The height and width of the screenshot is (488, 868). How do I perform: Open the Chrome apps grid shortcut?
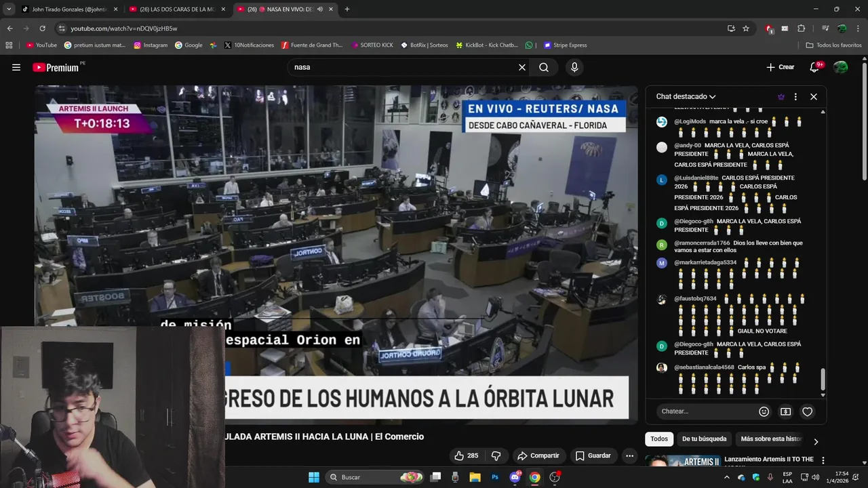pos(9,45)
